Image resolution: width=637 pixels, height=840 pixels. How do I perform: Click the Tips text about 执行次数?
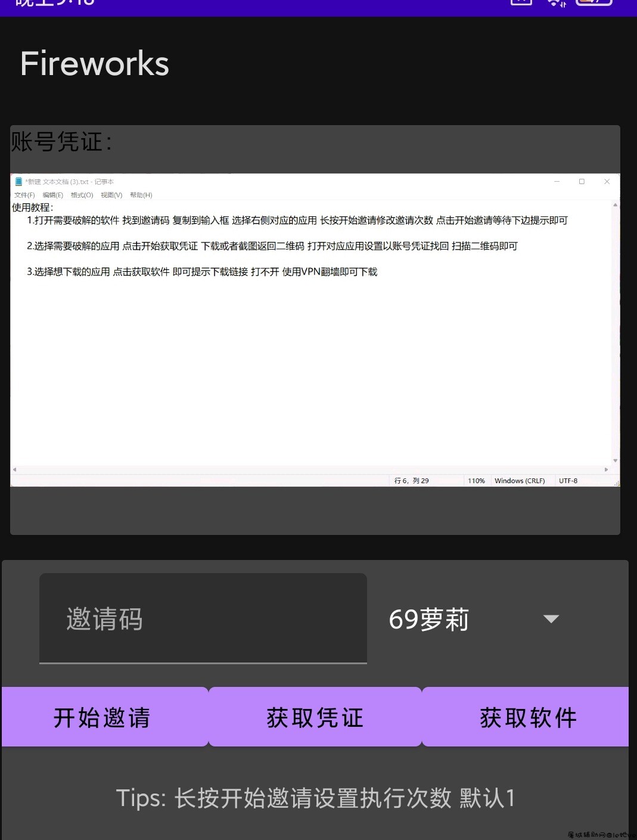[x=315, y=798]
